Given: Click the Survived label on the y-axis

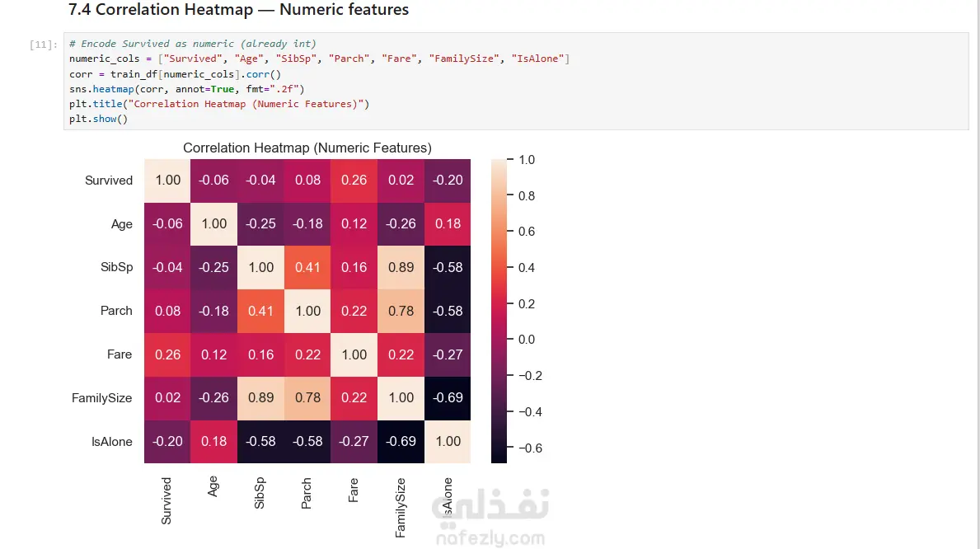Looking at the screenshot, I should pos(109,181).
